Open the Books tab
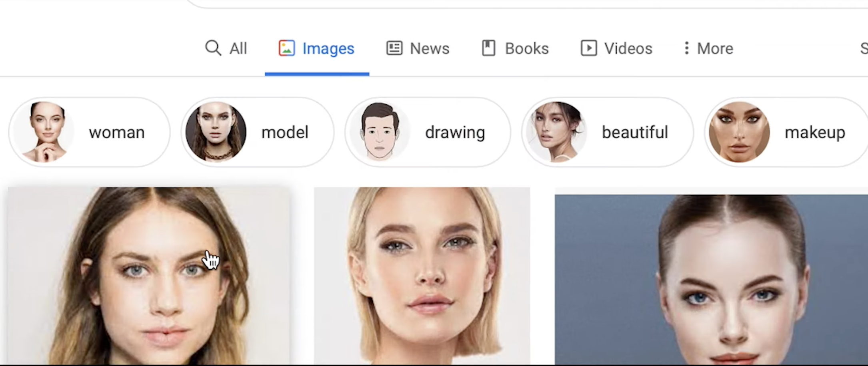Viewport: 868px width, 366px height. 515,48
